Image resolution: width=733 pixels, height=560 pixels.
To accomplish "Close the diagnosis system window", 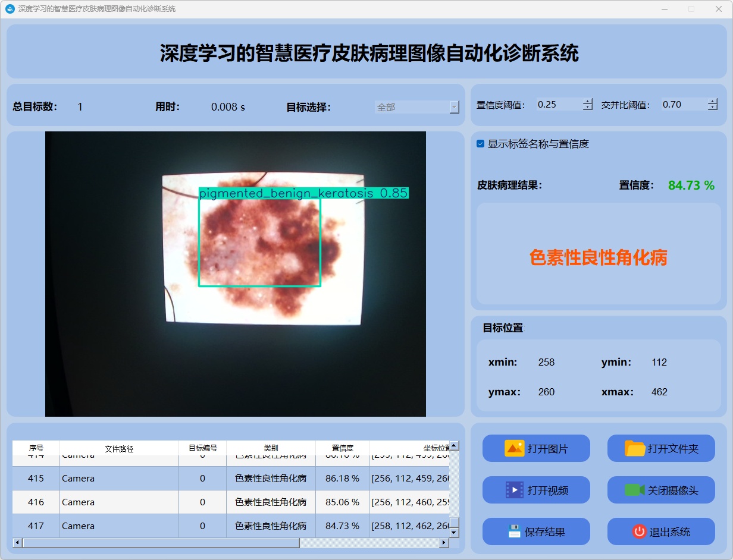I will [719, 9].
